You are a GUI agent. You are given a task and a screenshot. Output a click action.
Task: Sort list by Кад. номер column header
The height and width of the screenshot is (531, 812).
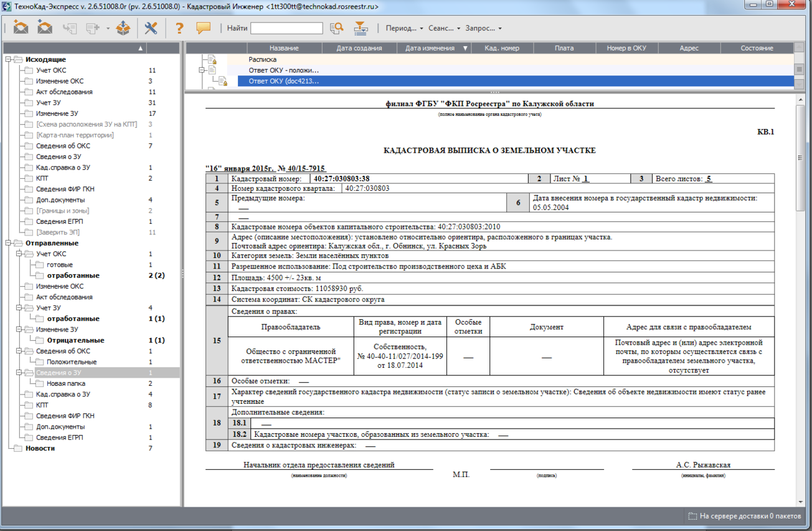point(502,48)
